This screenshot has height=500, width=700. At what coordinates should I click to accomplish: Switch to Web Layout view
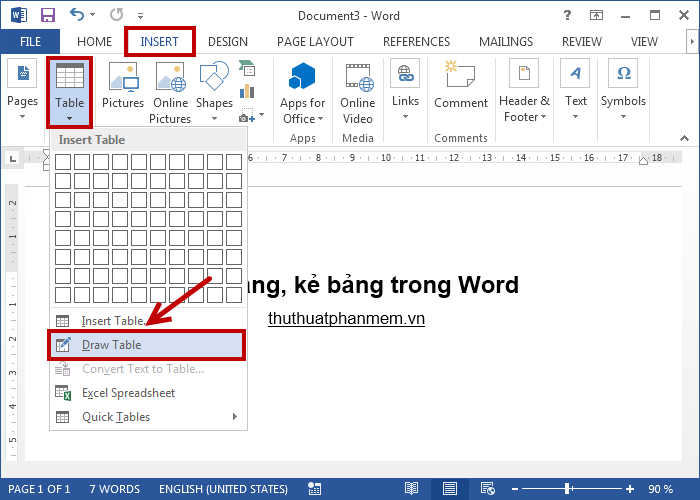488,489
